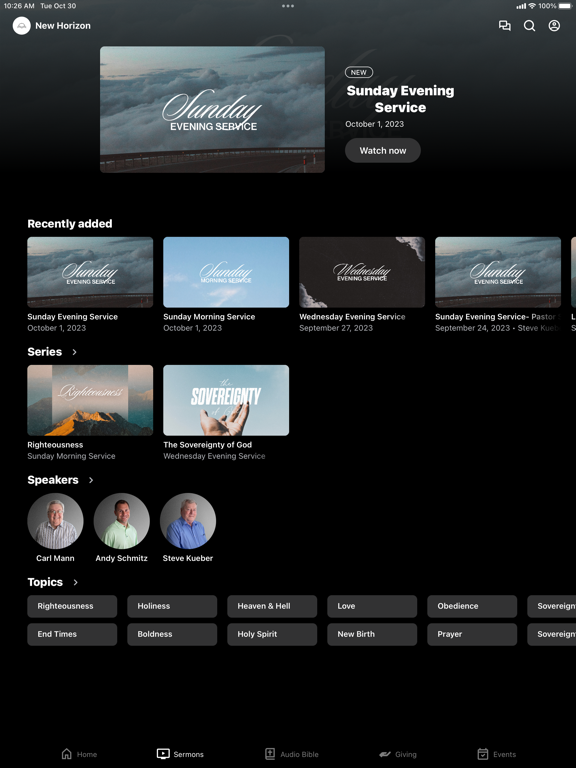Select the Holiness topic chip

172,606
